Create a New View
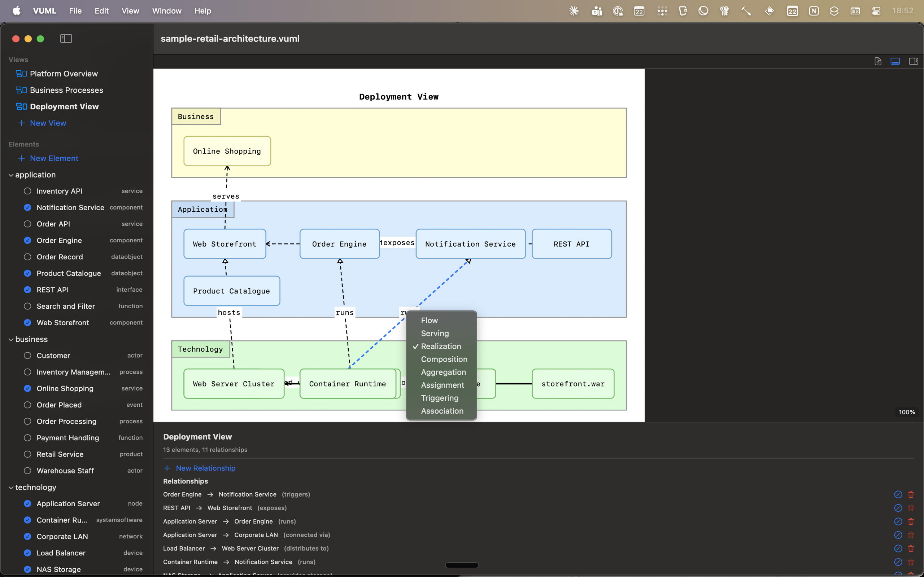 click(x=48, y=123)
